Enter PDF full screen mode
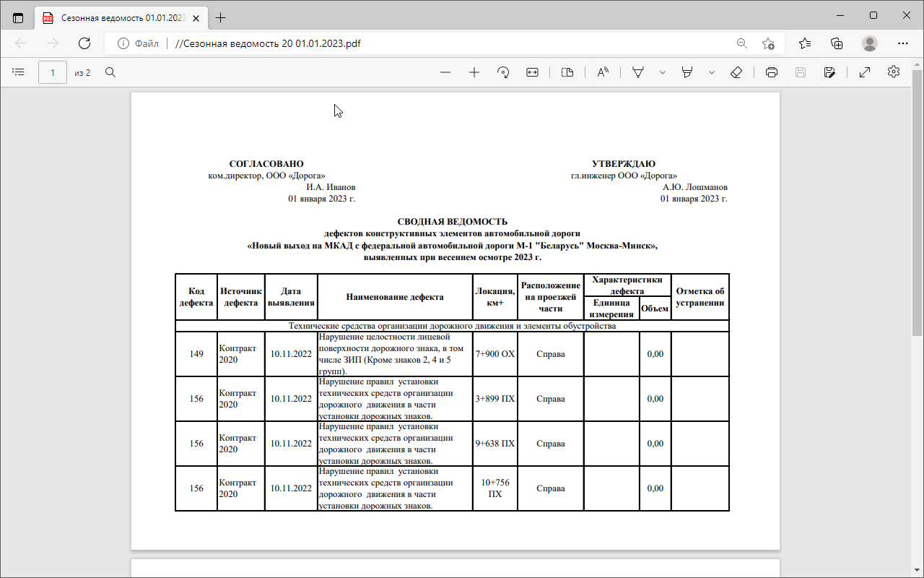The height and width of the screenshot is (578, 924). 865,72
